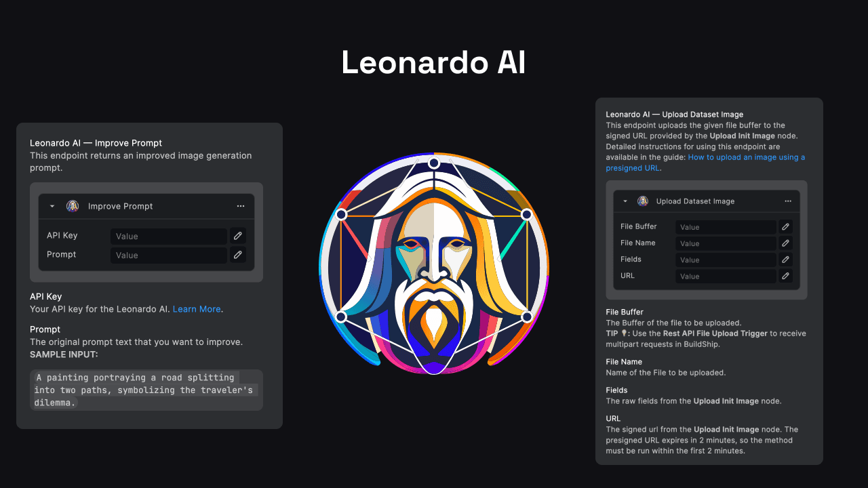Viewport: 868px width, 488px height.
Task: Click the File Buffer value input
Action: click(726, 227)
